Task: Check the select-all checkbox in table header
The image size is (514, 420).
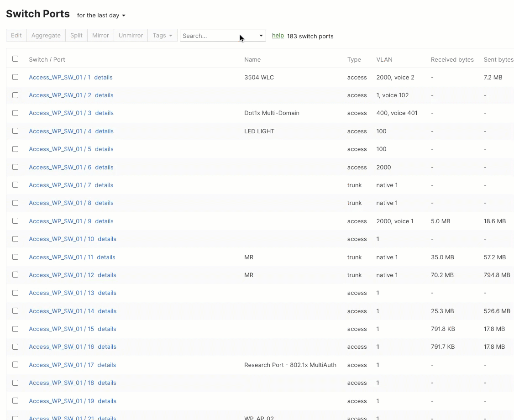Action: (15, 58)
